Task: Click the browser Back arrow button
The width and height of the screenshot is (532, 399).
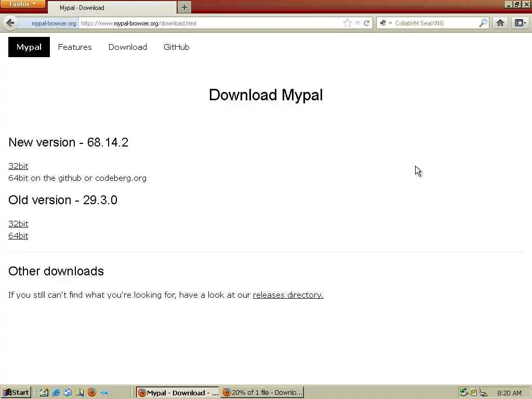Action: coord(10,23)
